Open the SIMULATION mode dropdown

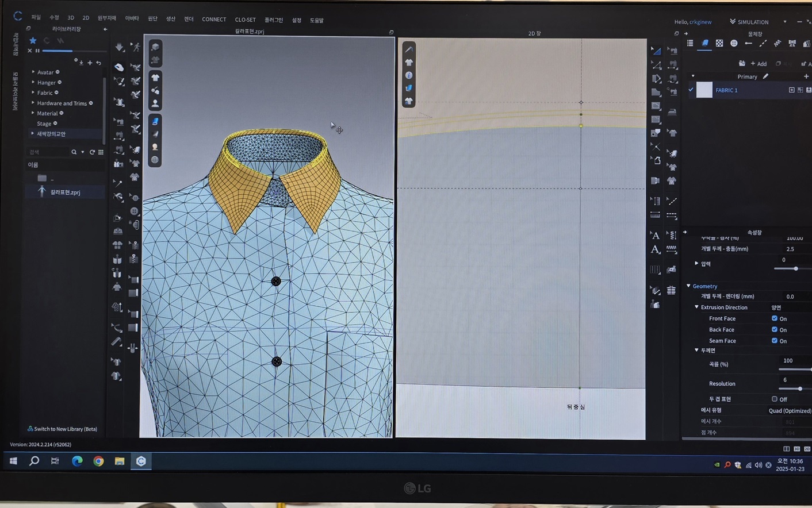coord(784,22)
